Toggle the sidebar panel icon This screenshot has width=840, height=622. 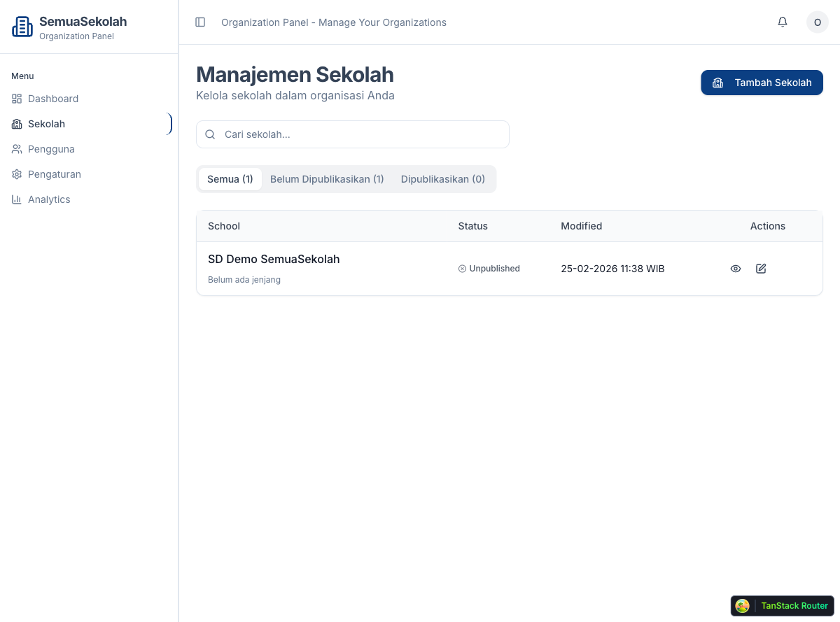(x=200, y=22)
